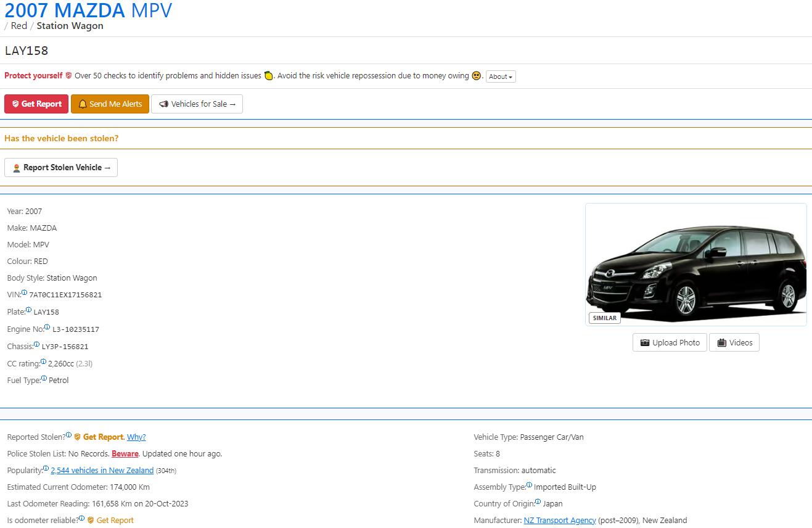Open the Videos button
812x528 pixels.
click(x=734, y=342)
